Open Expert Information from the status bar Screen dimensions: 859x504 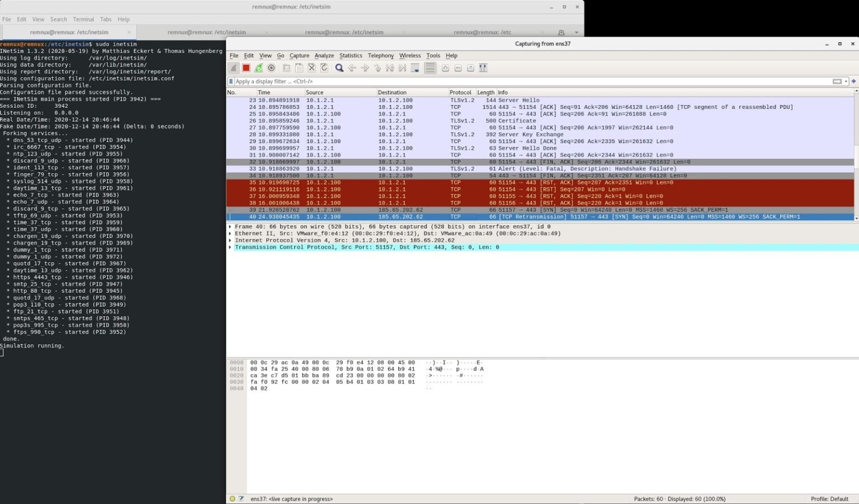pos(232,498)
